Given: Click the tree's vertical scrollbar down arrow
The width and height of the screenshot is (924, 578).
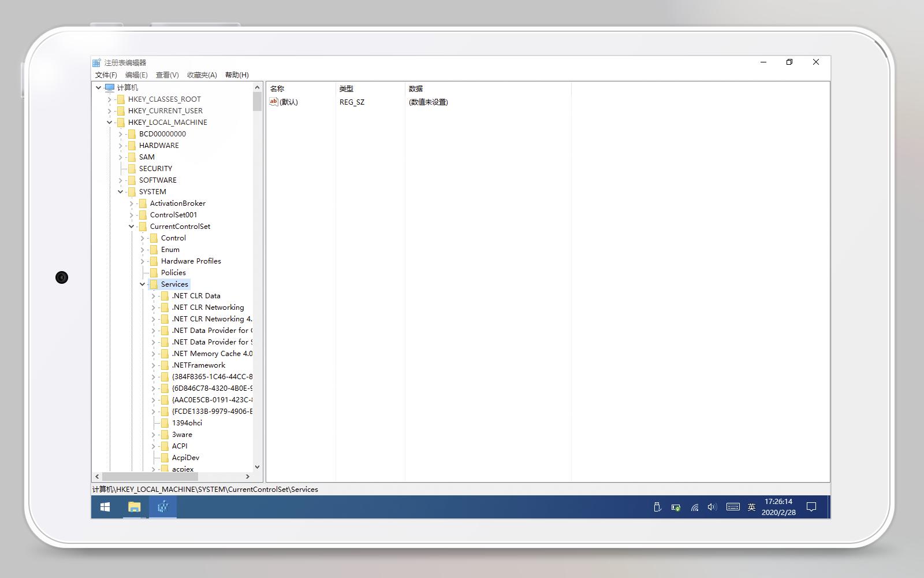Looking at the screenshot, I should click(258, 467).
